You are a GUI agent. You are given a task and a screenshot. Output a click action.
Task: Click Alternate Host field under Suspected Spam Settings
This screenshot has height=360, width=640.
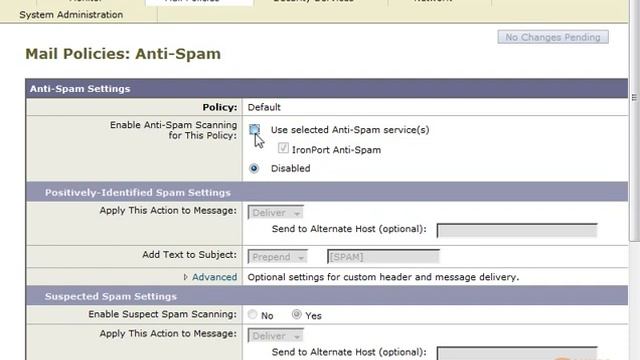tap(517, 353)
